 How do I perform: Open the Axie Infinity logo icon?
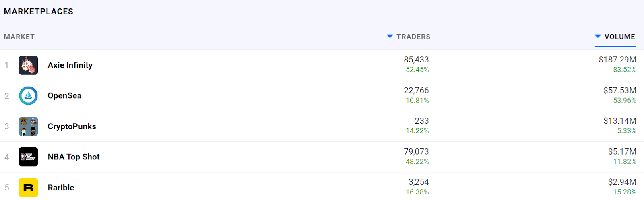pos(28,65)
